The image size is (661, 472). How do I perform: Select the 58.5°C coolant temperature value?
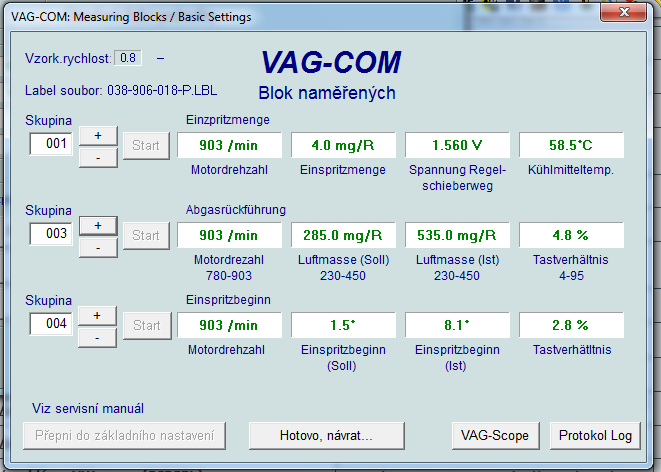point(571,145)
